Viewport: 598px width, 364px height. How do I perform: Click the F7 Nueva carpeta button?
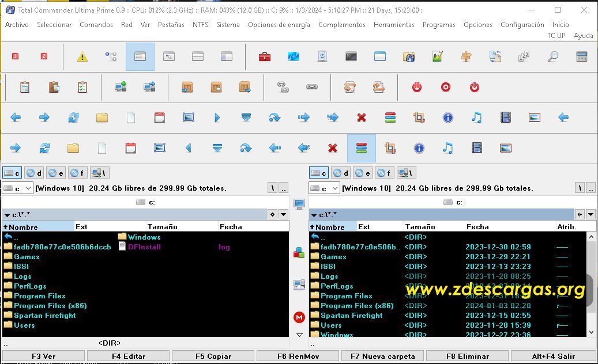(382, 356)
